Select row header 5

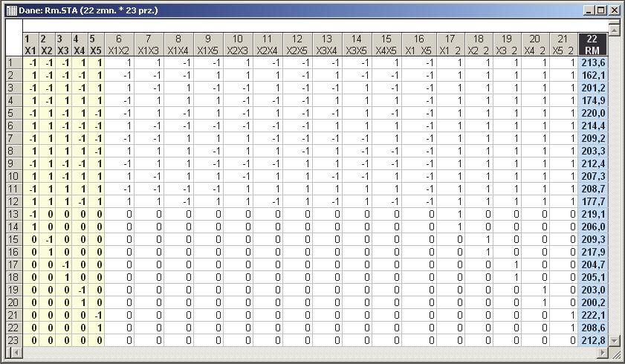pyautogui.click(x=14, y=113)
